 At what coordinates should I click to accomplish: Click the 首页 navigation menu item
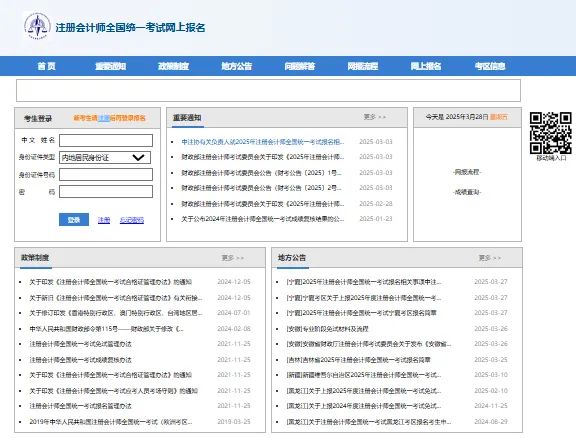click(x=47, y=66)
